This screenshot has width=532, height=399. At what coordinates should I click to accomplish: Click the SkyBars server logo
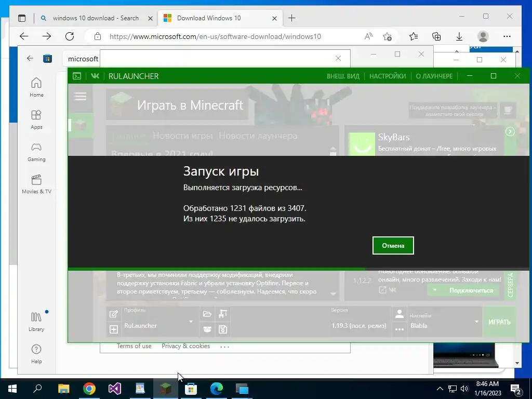362,144
